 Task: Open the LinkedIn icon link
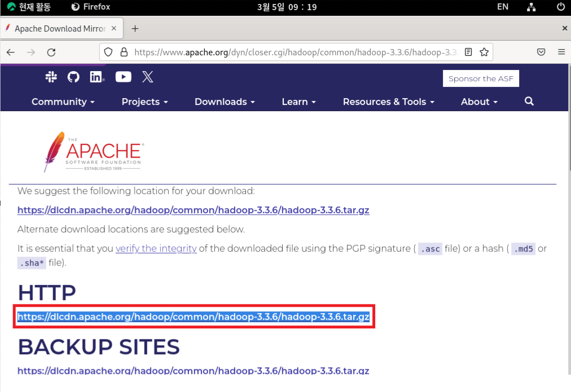click(x=97, y=77)
